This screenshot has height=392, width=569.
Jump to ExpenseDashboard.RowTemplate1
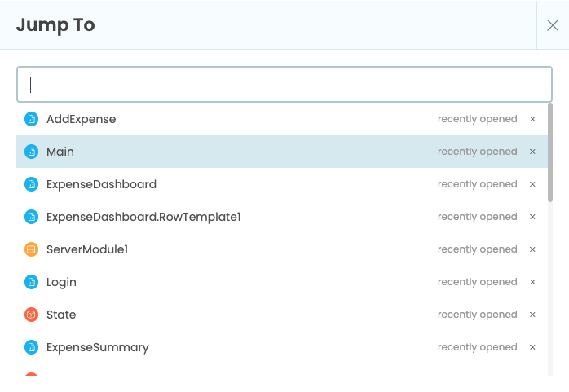(143, 217)
